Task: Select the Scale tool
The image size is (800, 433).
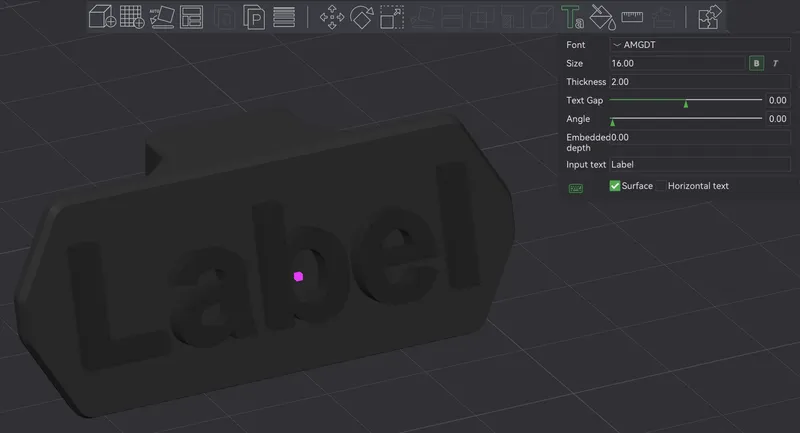Action: coord(392,17)
